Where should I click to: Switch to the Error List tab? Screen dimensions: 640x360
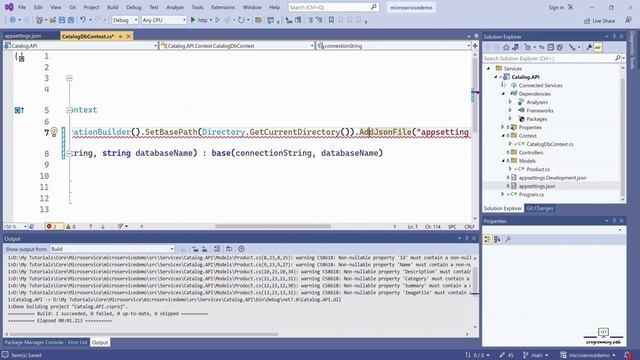click(78, 342)
